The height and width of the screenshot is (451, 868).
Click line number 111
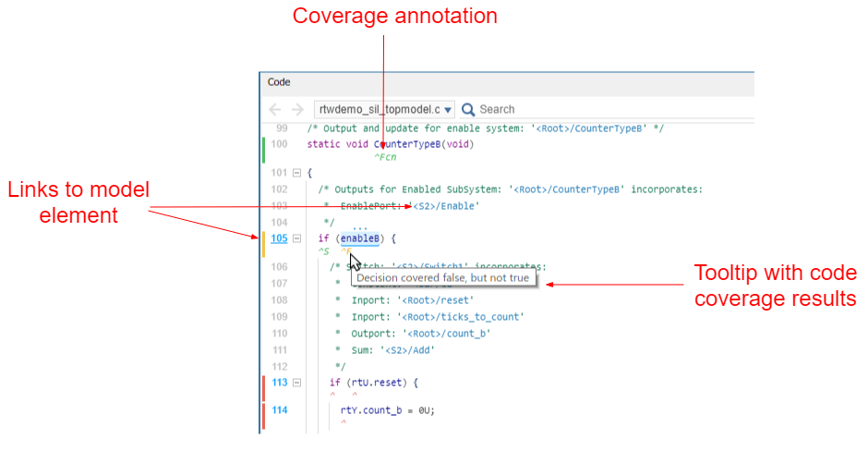click(x=280, y=350)
